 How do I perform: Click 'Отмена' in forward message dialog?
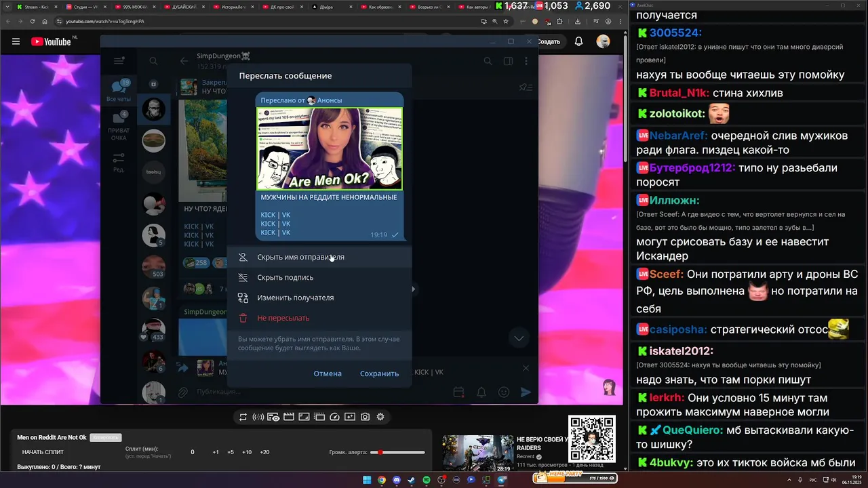point(328,373)
